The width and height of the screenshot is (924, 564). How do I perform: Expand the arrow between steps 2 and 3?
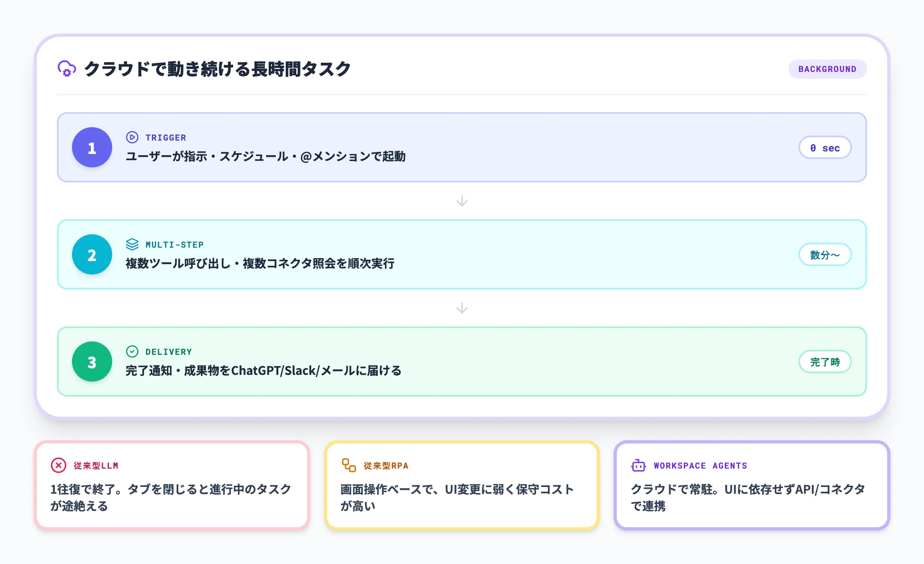pos(462,308)
